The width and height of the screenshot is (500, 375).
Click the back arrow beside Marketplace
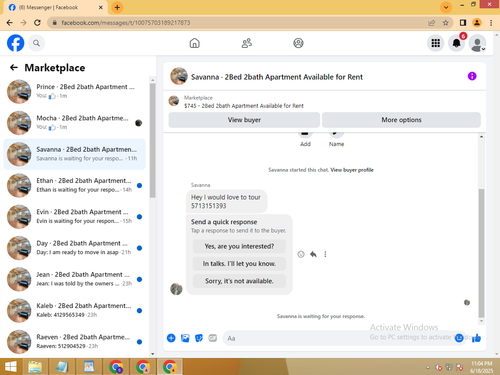click(x=14, y=68)
